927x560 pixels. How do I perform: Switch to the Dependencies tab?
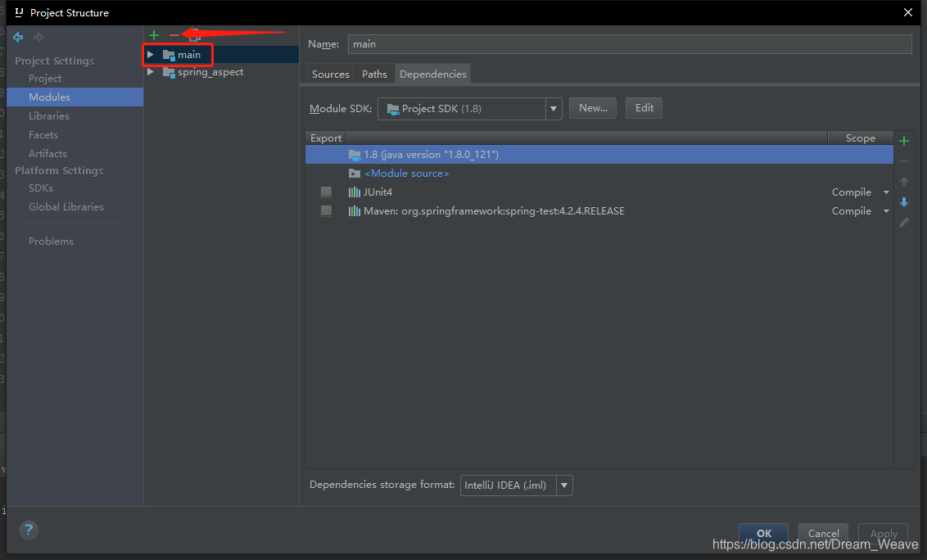click(432, 74)
